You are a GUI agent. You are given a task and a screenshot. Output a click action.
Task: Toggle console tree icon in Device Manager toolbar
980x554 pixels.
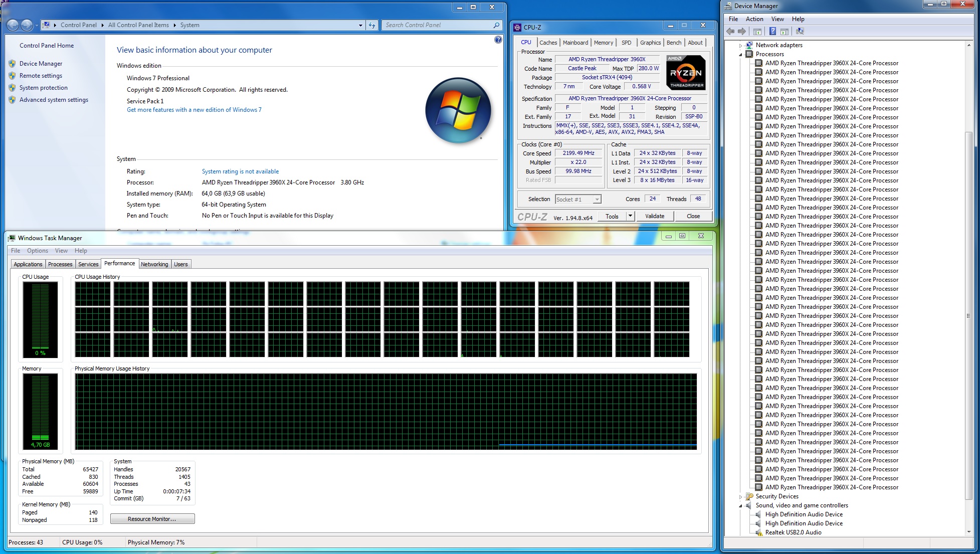pyautogui.click(x=757, y=32)
